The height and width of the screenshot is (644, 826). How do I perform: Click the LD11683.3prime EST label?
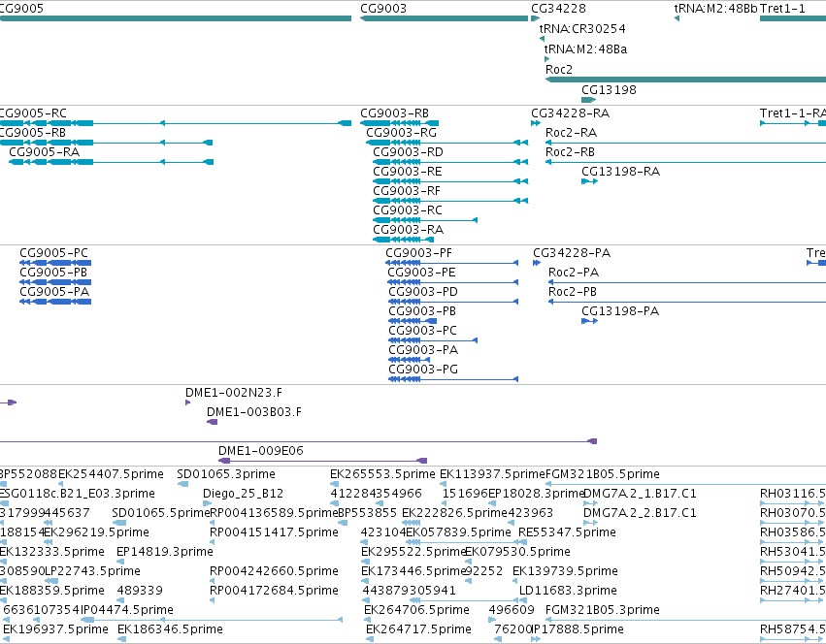click(568, 591)
